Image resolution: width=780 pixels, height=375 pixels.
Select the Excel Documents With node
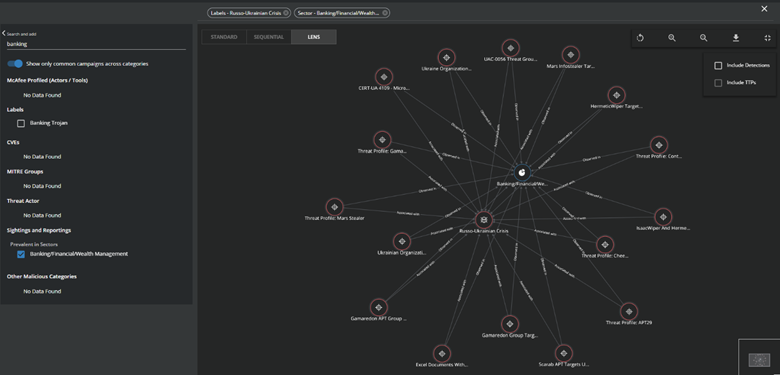(441, 354)
